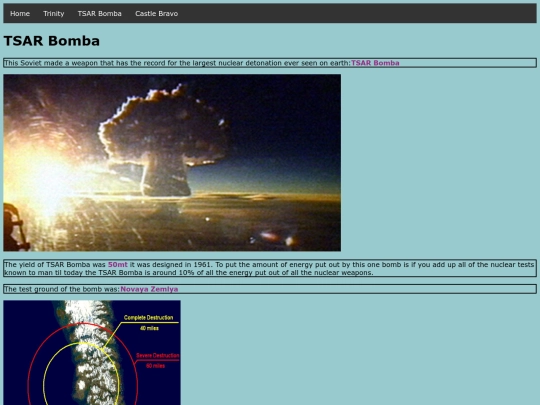Open the Home navigation link
Screen dimensions: 540x405
pyautogui.click(x=20, y=13)
